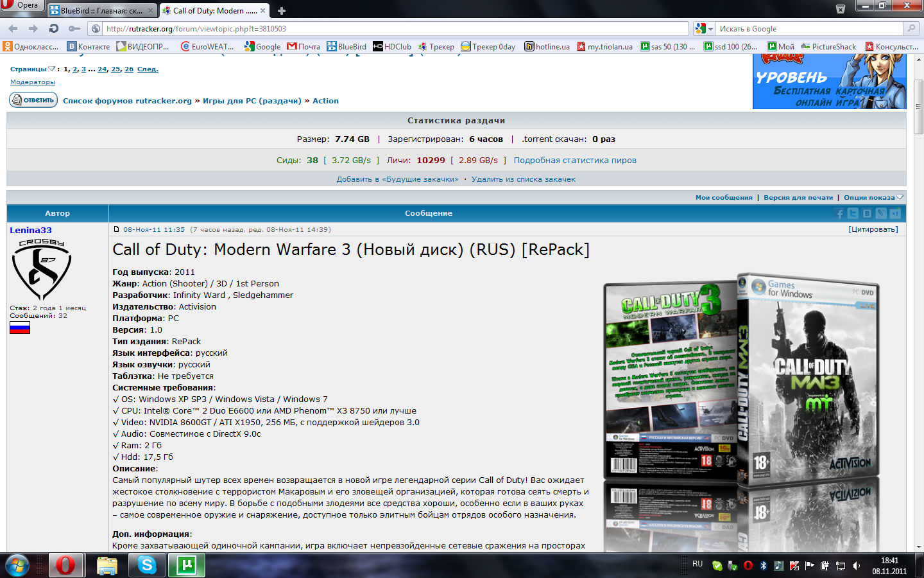924x578 pixels.
Task: Open volume speaker icon in tray
Action: tap(856, 566)
